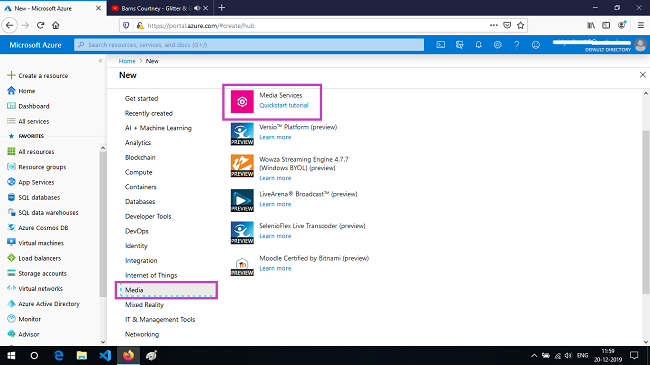Click the Media Services pink icon

tap(242, 102)
